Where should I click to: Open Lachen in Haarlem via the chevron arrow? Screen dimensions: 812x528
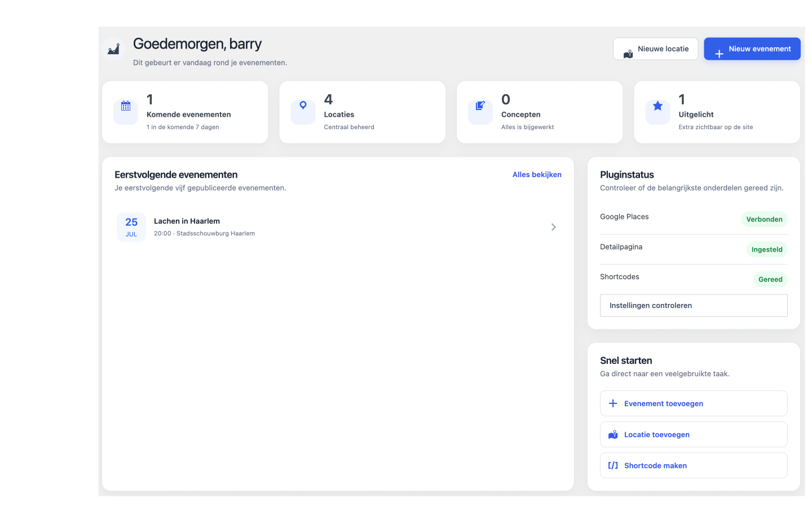pos(554,227)
